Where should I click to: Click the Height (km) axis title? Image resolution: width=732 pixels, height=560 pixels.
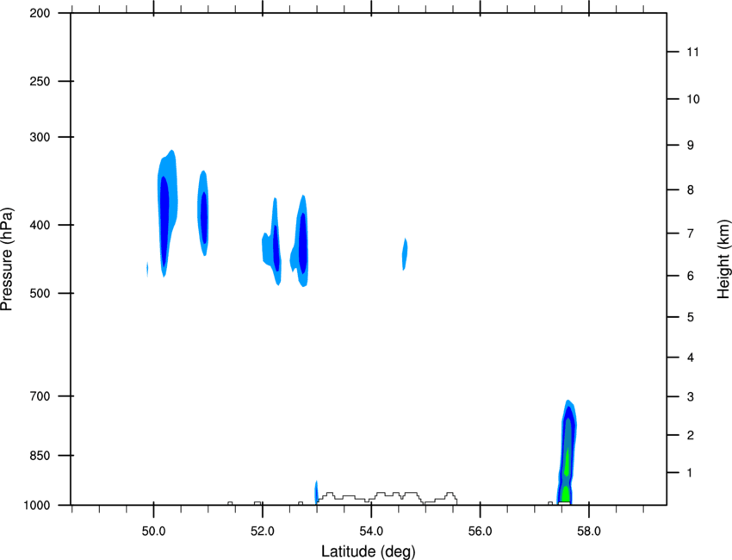click(x=723, y=258)
